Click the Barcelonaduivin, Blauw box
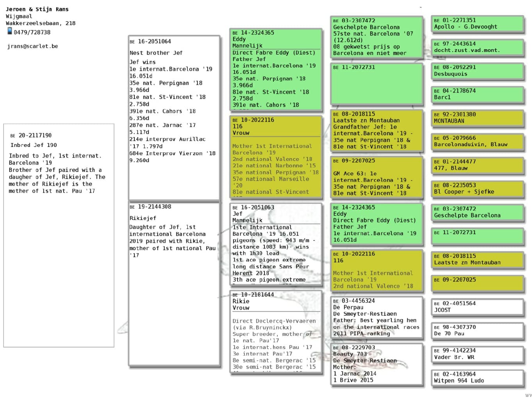 [477, 141]
